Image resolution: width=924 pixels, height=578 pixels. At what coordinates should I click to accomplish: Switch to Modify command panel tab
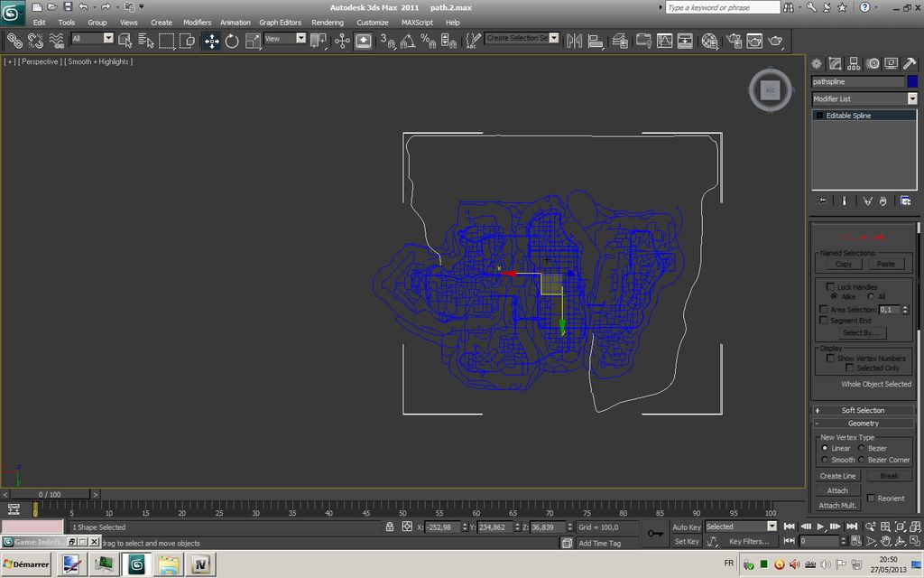(835, 64)
